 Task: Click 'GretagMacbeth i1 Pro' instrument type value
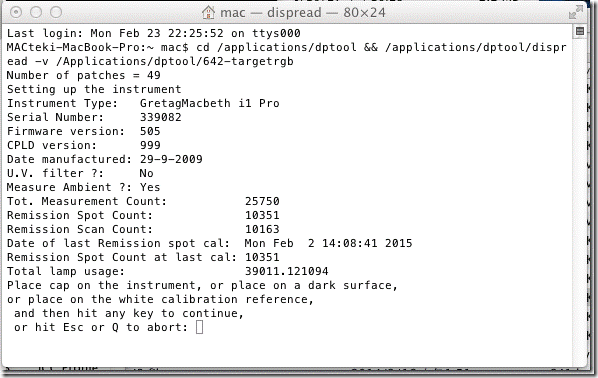click(x=209, y=103)
